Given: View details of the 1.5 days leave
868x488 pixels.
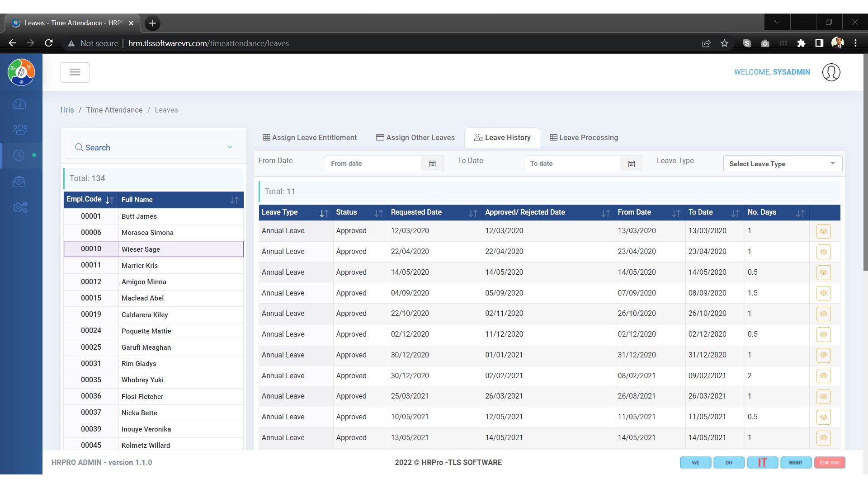Looking at the screenshot, I should click(823, 293).
